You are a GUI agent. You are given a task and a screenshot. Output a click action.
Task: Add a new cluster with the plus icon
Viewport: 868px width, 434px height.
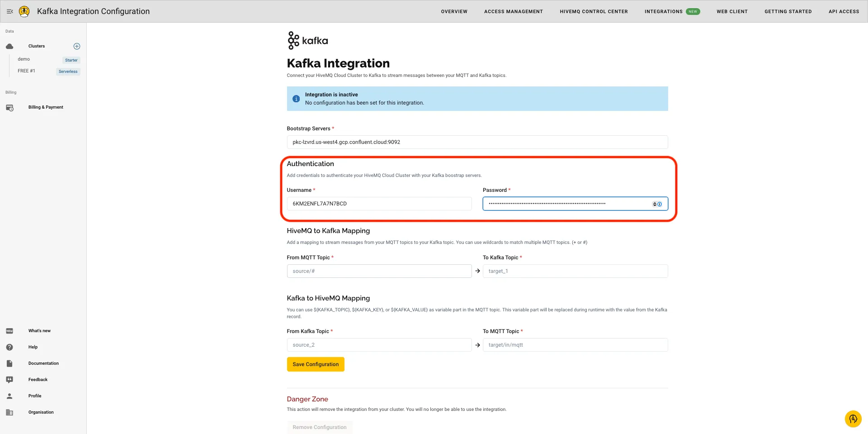tap(77, 46)
